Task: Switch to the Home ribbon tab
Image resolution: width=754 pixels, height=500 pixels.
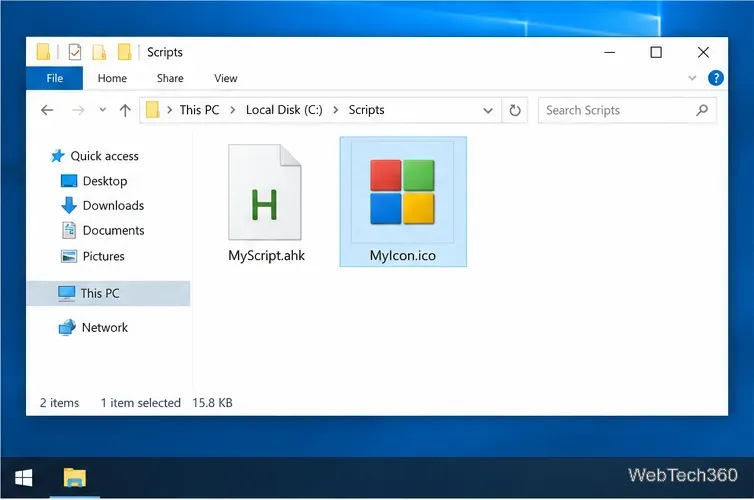Action: click(x=112, y=78)
